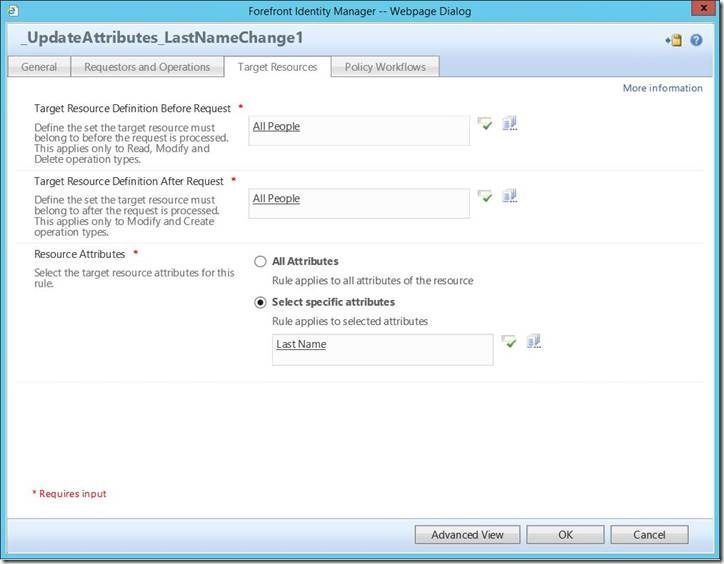Open All People link in Before Request
Viewport: 724px width, 564px height.
click(x=276, y=126)
